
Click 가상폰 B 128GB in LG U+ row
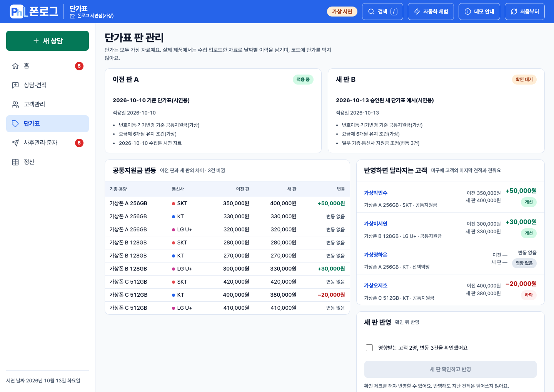(x=128, y=269)
